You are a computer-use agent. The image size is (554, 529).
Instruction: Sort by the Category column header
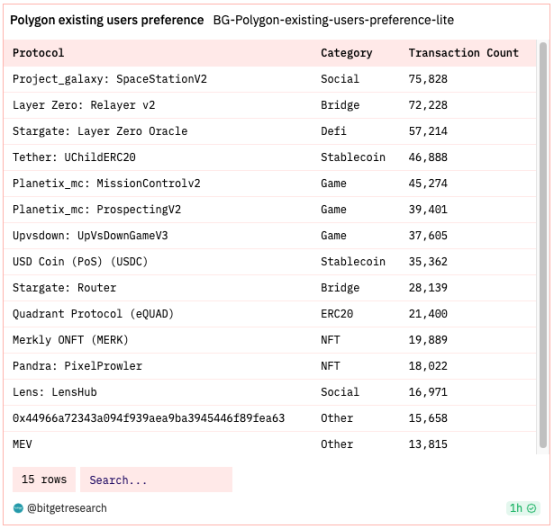point(346,53)
